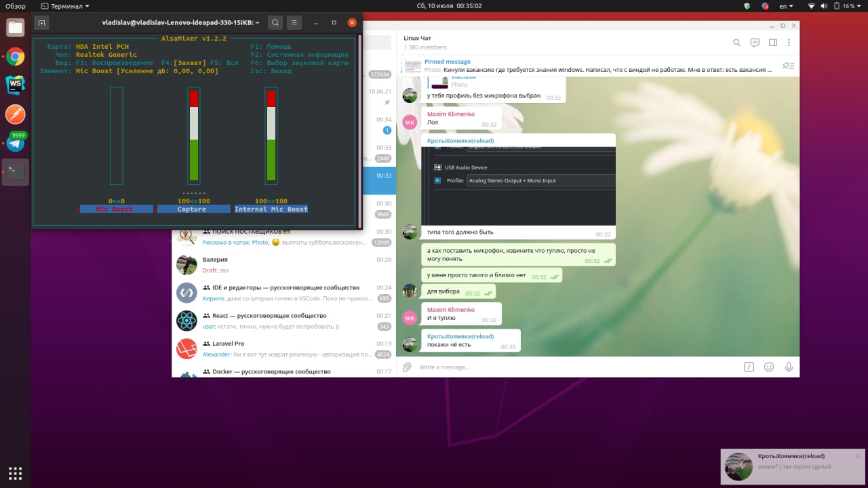Click Maxim Klimenko name above Лол
This screenshot has height=488, width=868.
coord(450,114)
